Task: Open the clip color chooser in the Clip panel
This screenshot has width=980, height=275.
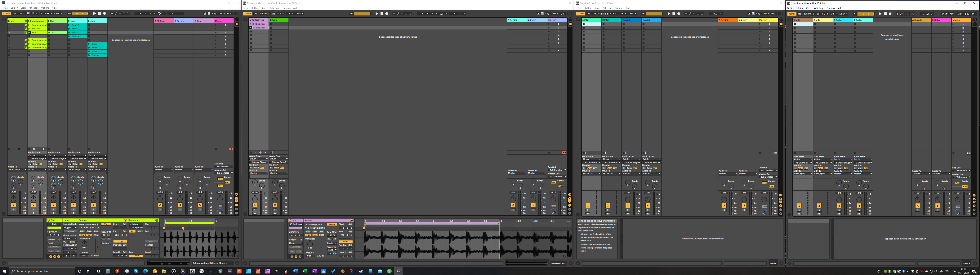Action: pyautogui.click(x=54, y=228)
